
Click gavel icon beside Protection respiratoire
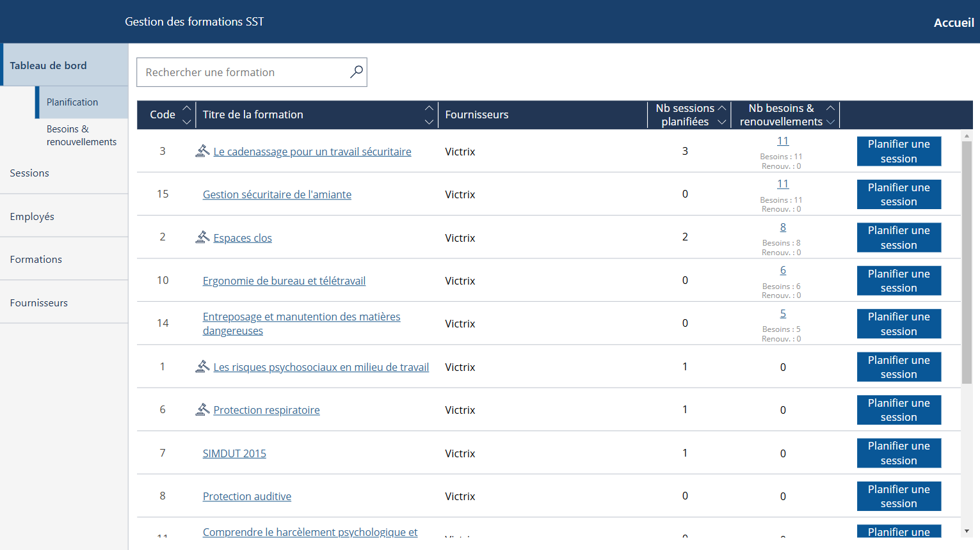[x=202, y=409]
